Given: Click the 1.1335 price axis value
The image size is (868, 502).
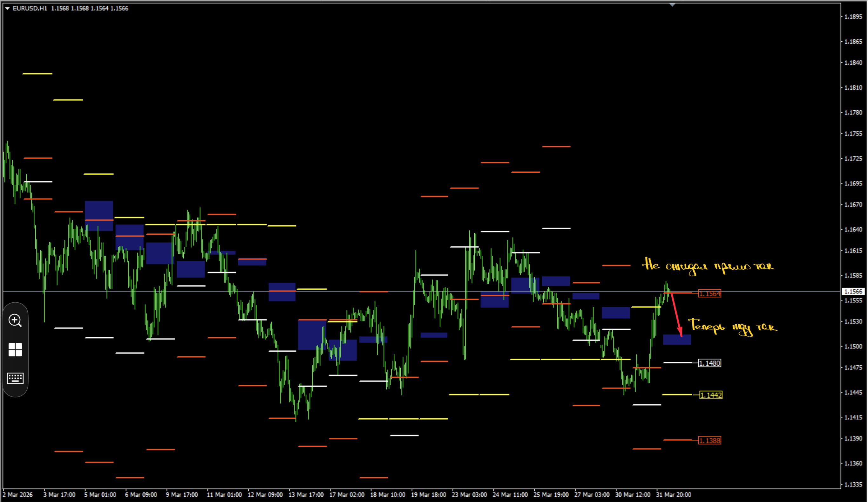Looking at the screenshot, I should coord(853,485).
